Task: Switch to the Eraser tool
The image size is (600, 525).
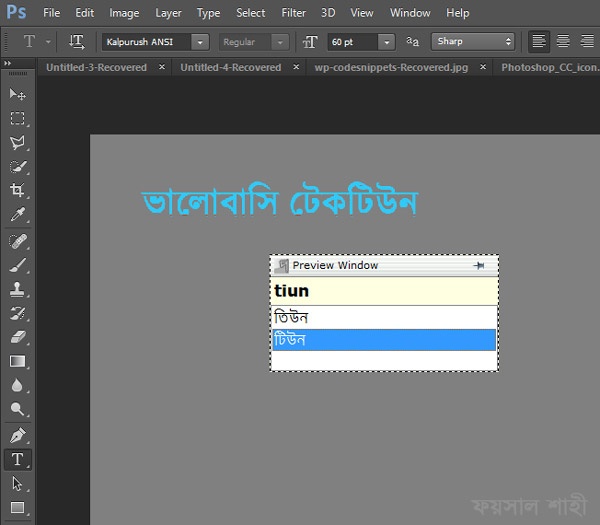Action: coord(17,338)
